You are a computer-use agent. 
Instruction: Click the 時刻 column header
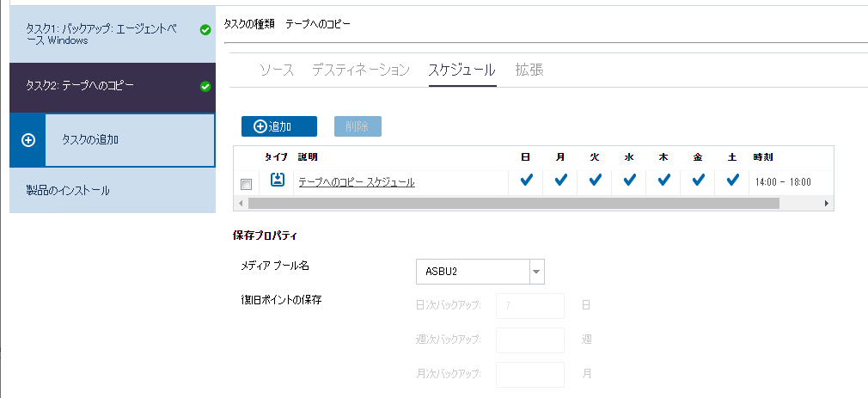[x=763, y=157]
